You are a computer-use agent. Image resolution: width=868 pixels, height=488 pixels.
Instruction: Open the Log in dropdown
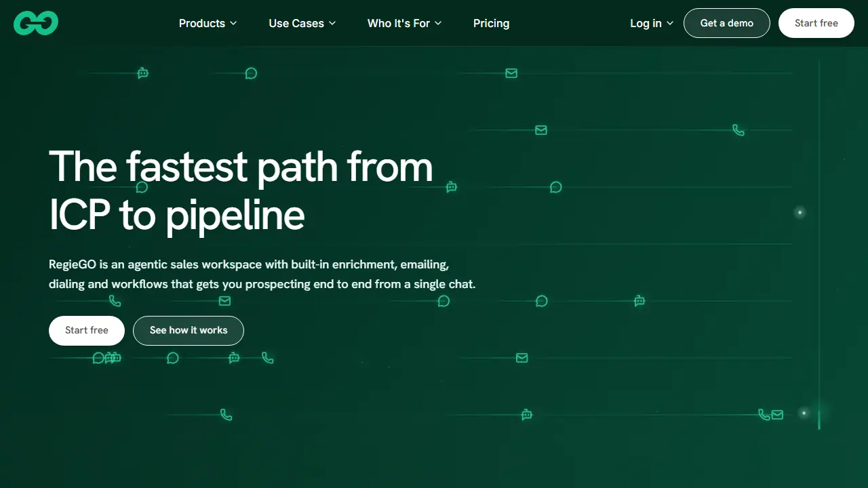pos(652,23)
